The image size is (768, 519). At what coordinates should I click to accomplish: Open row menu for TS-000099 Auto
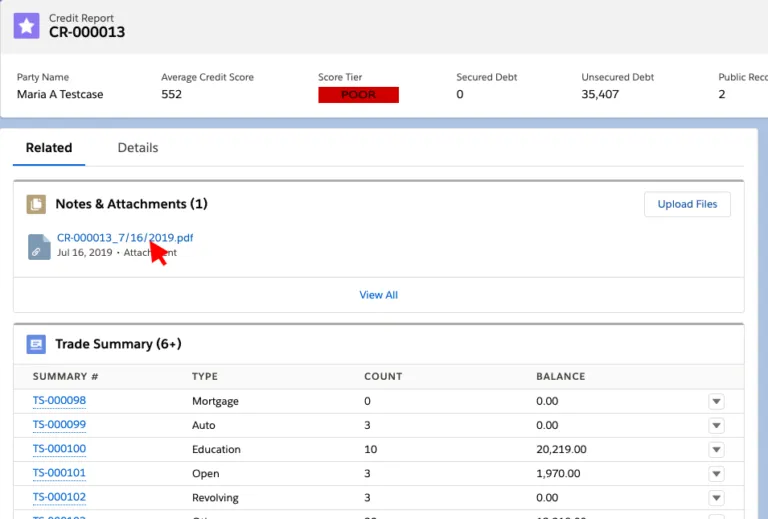pos(716,425)
